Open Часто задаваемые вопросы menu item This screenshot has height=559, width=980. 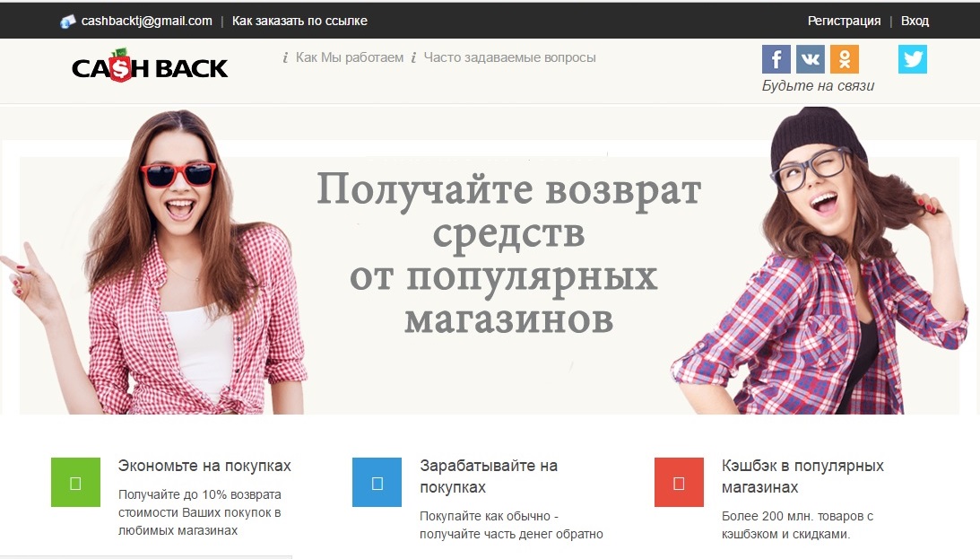pos(509,57)
